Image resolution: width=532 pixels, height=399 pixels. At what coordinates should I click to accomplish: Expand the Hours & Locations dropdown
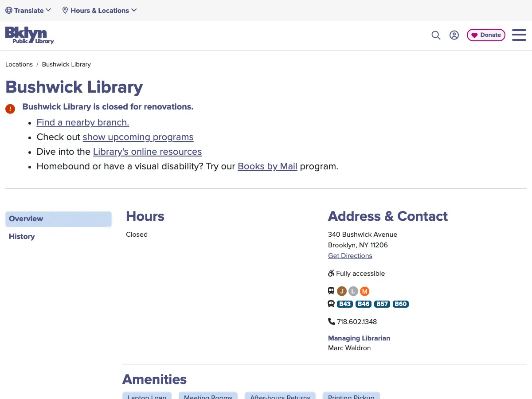click(x=99, y=10)
